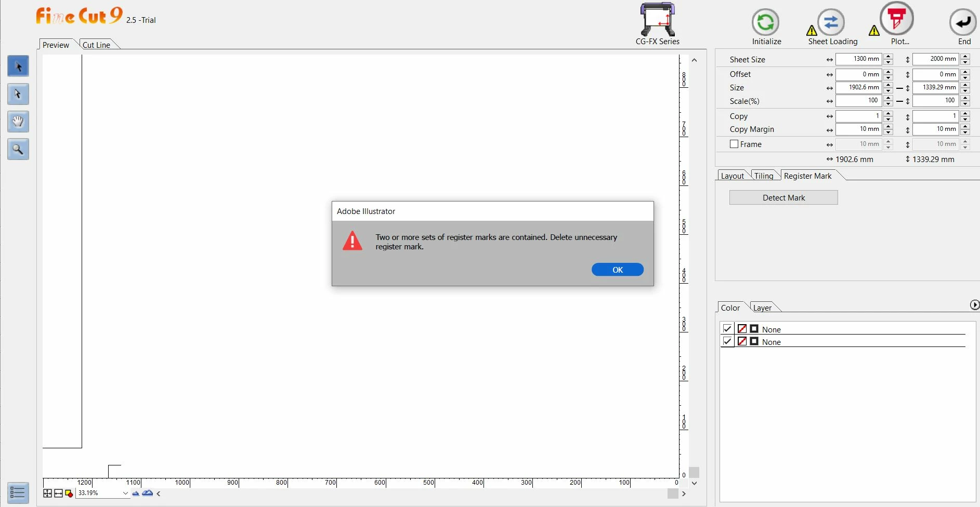The width and height of the screenshot is (980, 507).
Task: Click horizontal scrollbar right arrow
Action: point(684,493)
